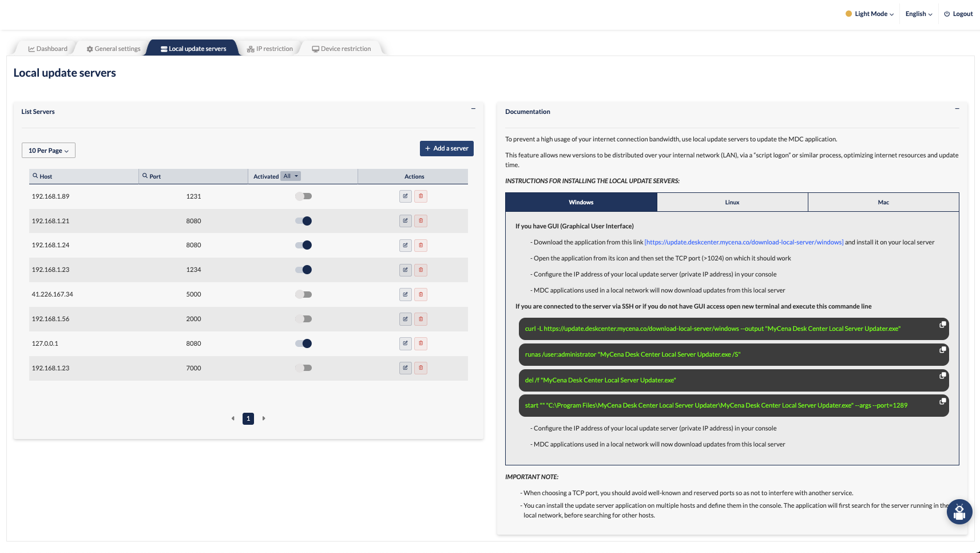The width and height of the screenshot is (980, 553).
Task: Disable activation for 127.0.0.1
Action: coord(303,343)
